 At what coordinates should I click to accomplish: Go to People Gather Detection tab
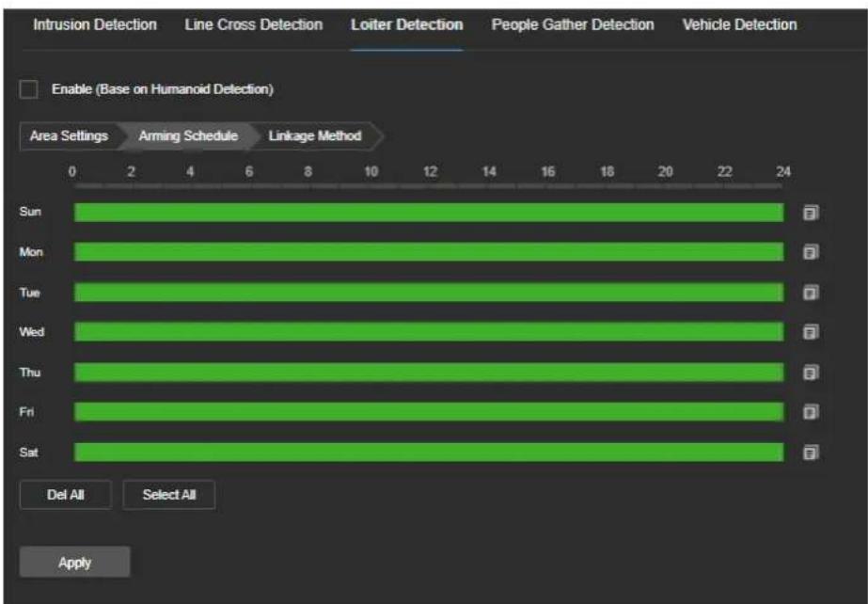(573, 24)
